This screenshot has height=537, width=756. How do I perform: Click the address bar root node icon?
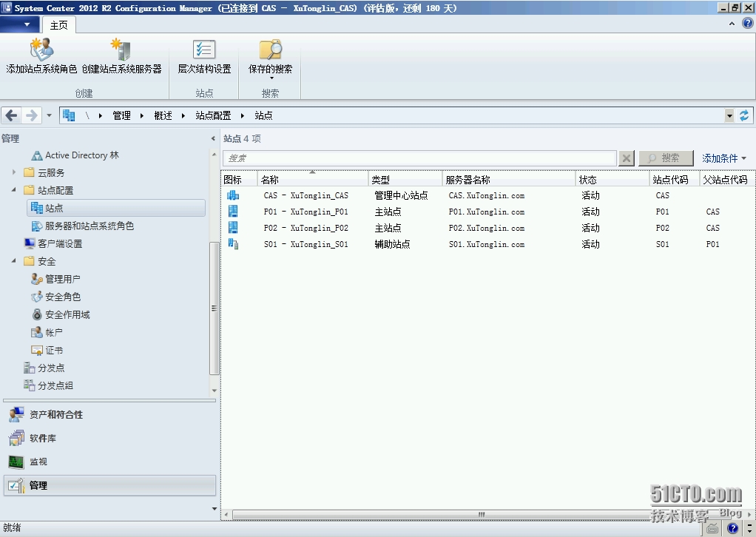click(x=69, y=115)
